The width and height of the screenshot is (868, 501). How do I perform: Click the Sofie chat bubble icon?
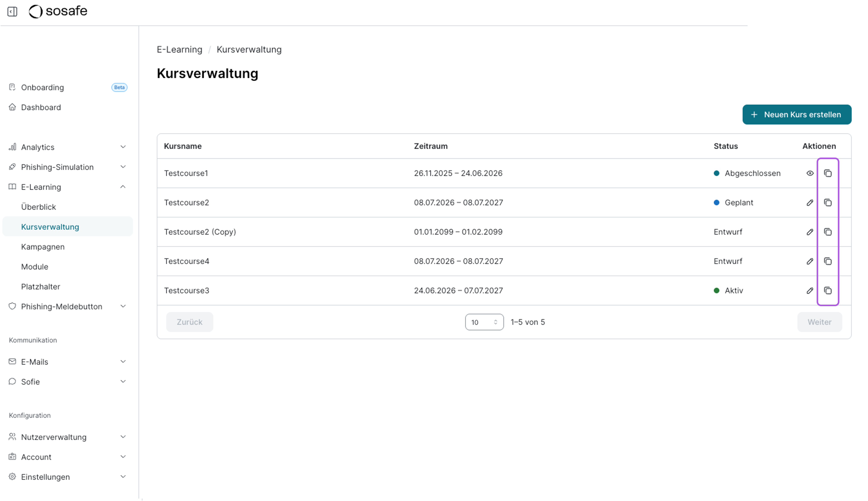(x=12, y=381)
